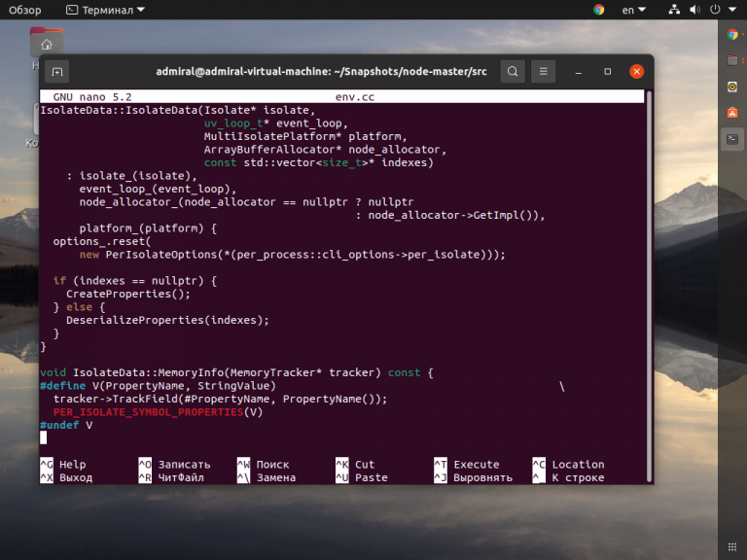Open the Home folder desktop icon
This screenshot has width=747, height=560.
[x=47, y=43]
